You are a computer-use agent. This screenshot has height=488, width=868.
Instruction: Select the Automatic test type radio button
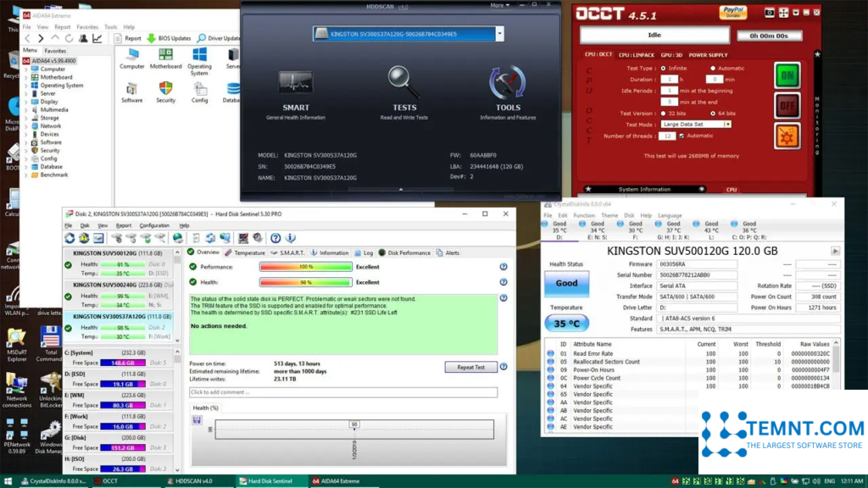(x=713, y=68)
